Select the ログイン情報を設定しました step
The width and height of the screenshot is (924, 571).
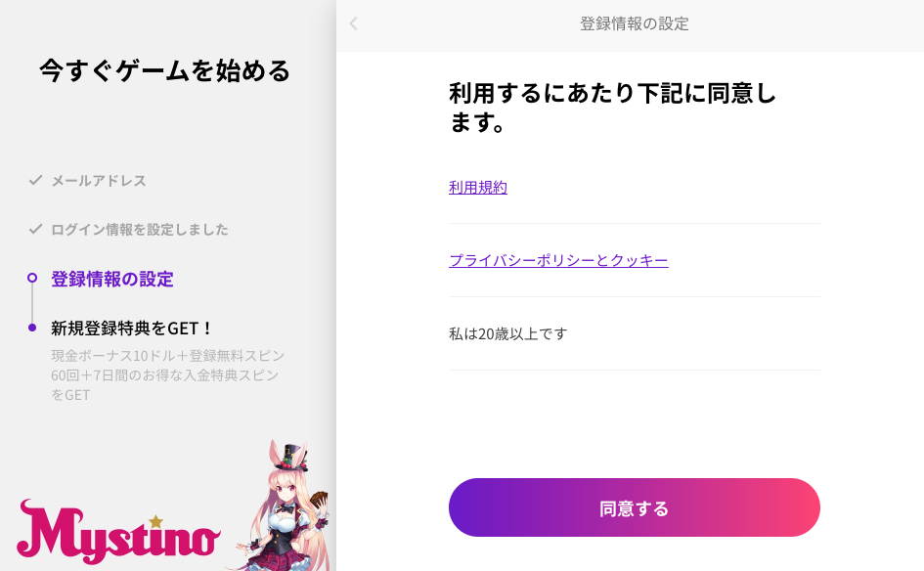140,229
